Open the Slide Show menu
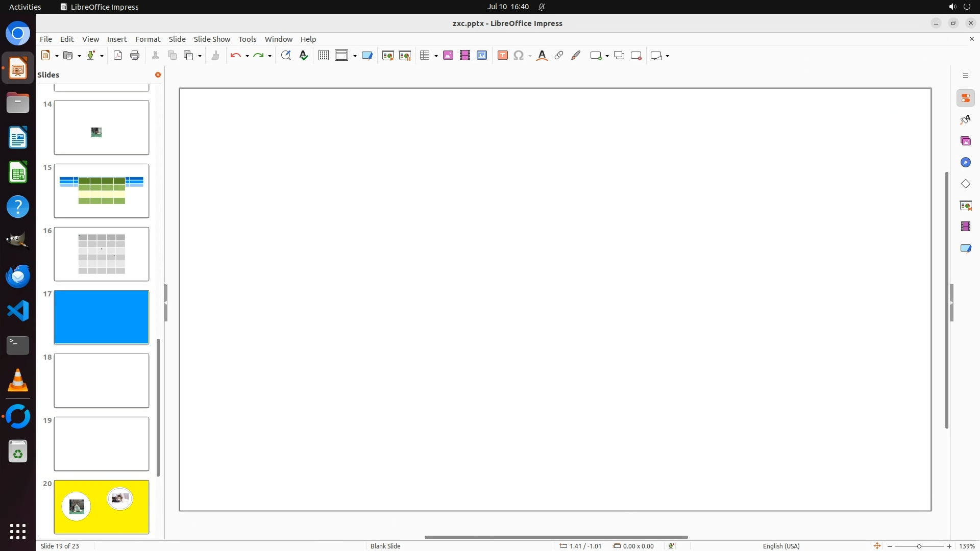 211,39
